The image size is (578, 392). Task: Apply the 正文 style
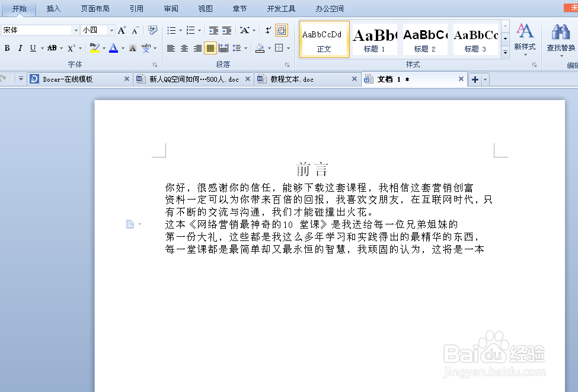(x=324, y=39)
